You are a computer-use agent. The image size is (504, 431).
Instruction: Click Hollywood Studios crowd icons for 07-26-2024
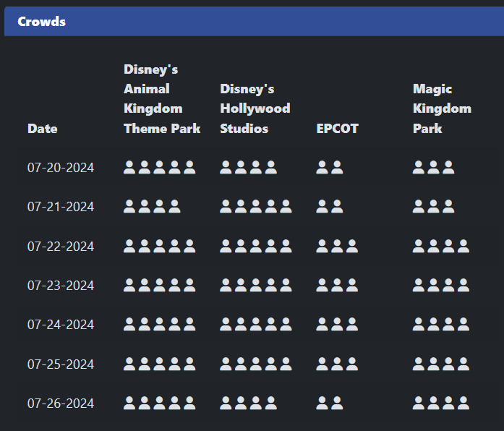coord(249,403)
